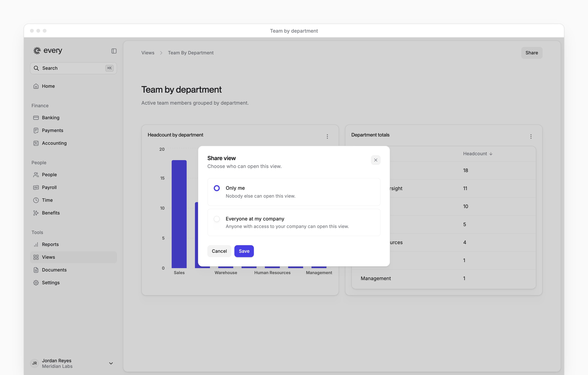The width and height of the screenshot is (588, 375).
Task: Click the Search input field
Action: [x=73, y=68]
